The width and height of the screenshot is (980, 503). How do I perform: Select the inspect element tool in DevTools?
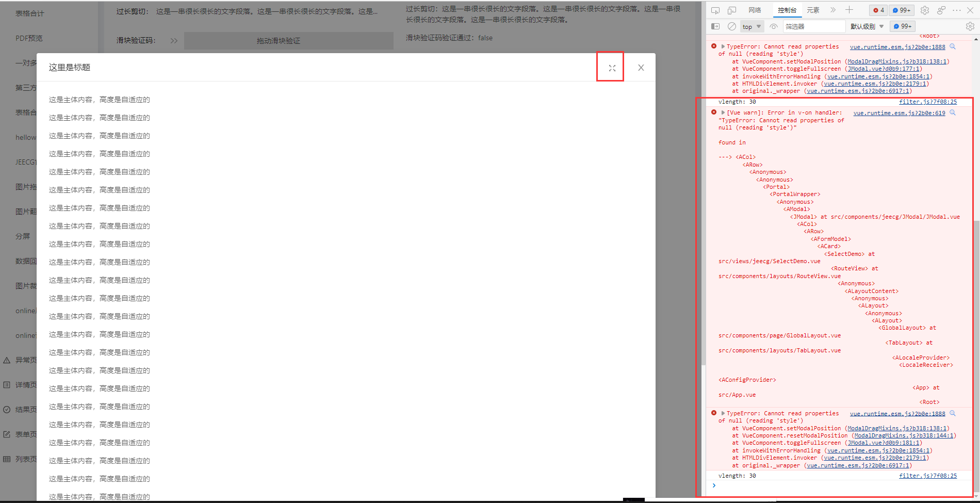coord(715,10)
